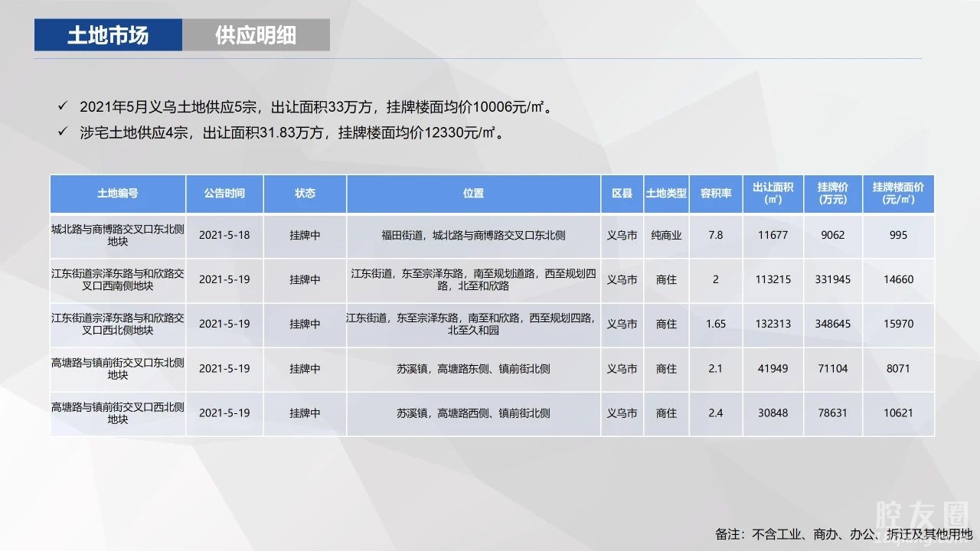
Task: Select the 福田街道 location cell
Action: 473,236
